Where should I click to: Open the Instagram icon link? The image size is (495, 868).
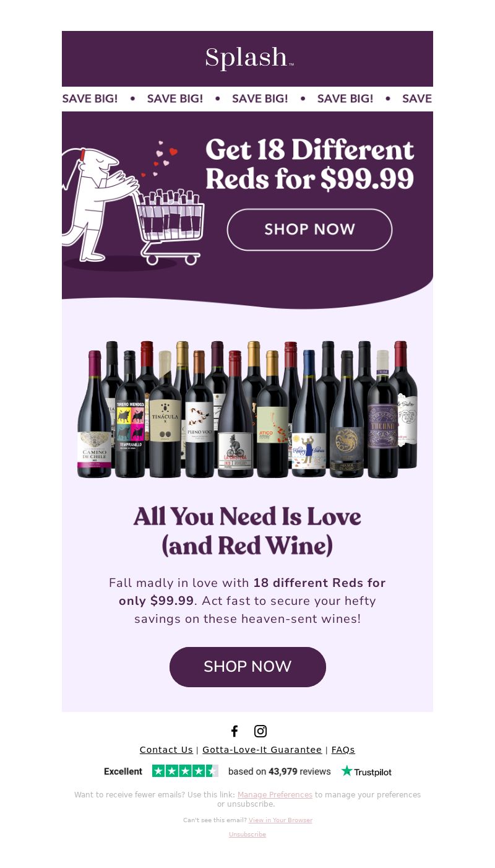260,731
